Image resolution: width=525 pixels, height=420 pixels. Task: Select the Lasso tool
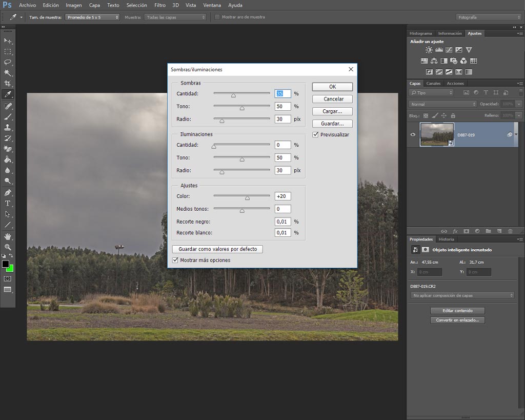(8, 62)
